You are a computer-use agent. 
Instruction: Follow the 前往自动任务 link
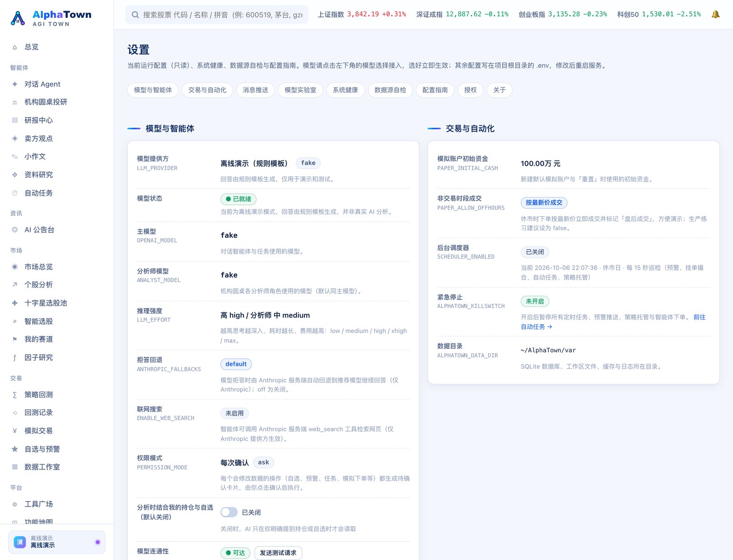click(x=613, y=322)
